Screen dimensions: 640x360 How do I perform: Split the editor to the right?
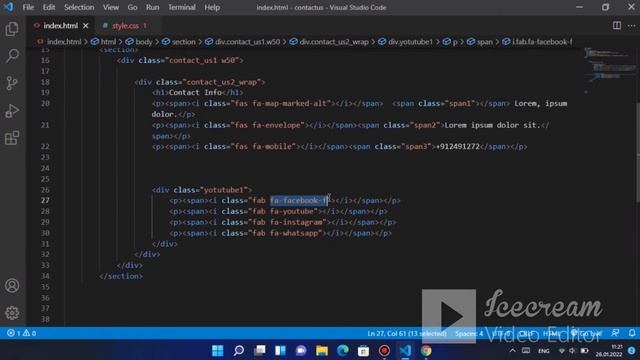(617, 26)
